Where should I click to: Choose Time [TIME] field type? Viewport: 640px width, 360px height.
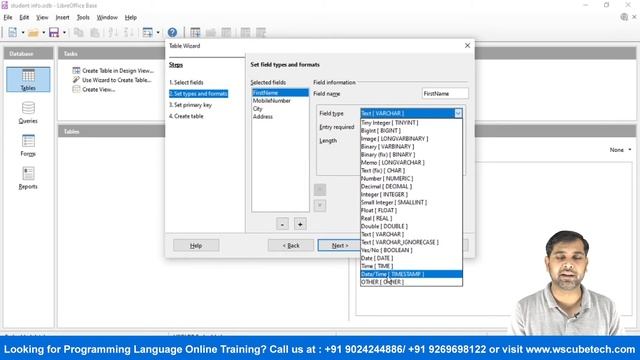[x=411, y=266]
